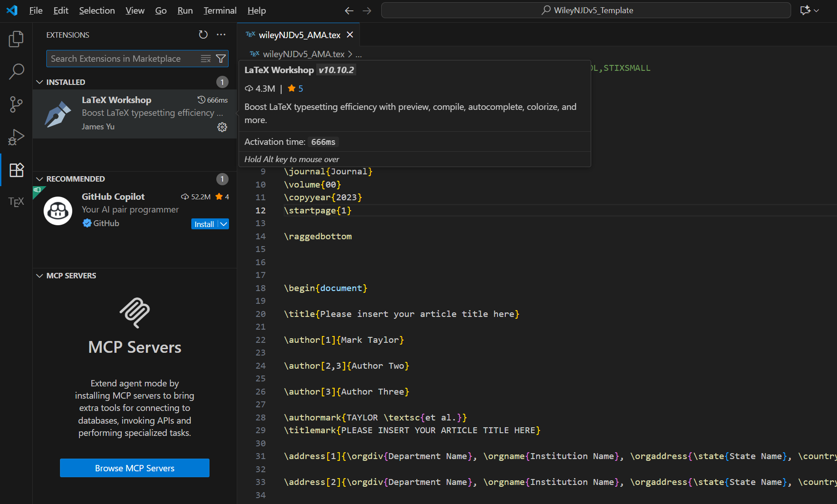Viewport: 837px width, 504px height.
Task: Open the Copilot chat icon in title bar
Action: click(x=805, y=10)
